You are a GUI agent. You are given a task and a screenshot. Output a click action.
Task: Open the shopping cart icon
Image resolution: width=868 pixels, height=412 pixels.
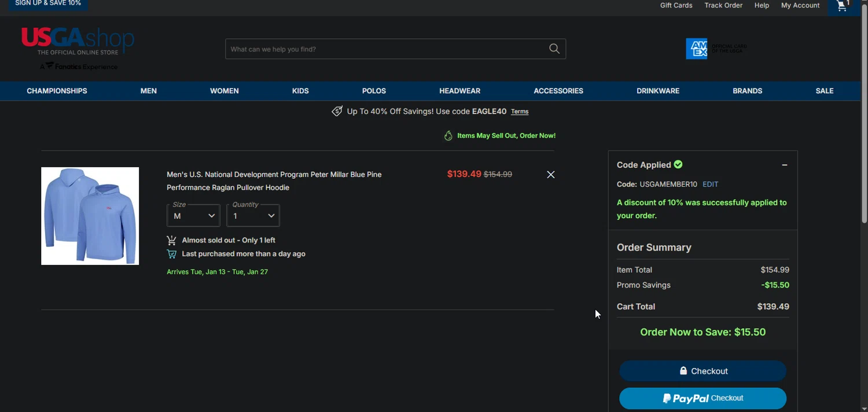point(843,6)
